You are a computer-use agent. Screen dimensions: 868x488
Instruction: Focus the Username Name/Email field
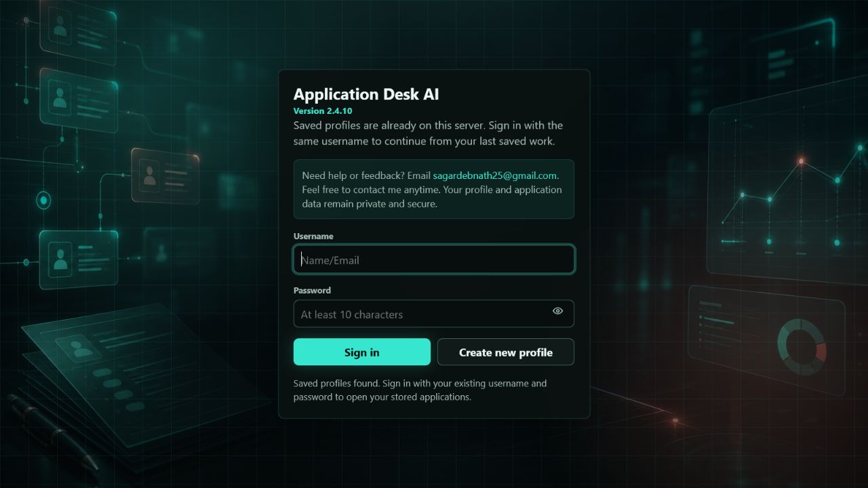pos(434,260)
